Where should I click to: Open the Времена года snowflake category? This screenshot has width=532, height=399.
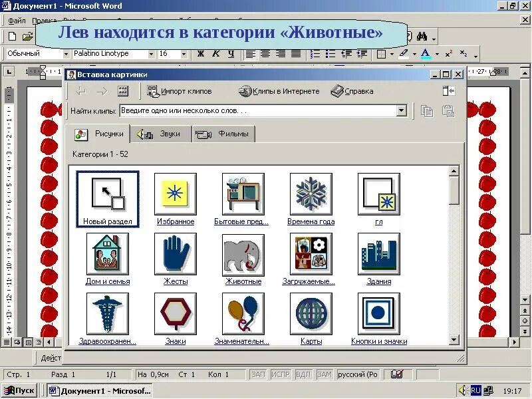tap(311, 194)
